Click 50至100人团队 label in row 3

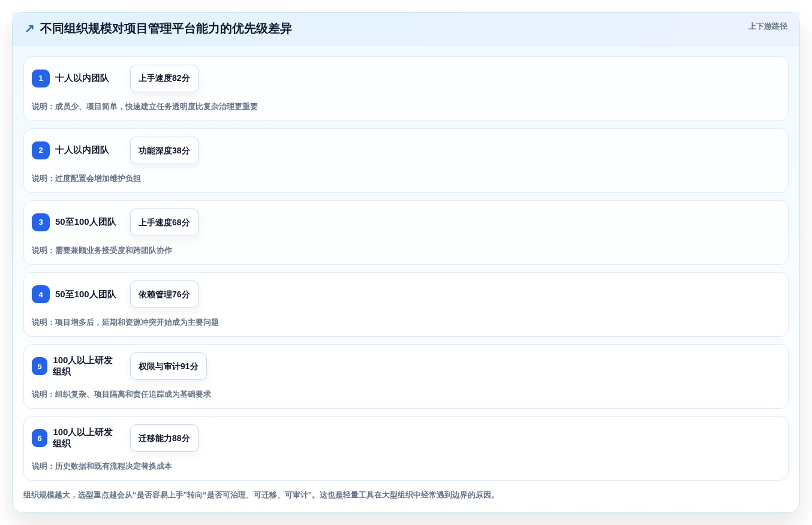[86, 222]
